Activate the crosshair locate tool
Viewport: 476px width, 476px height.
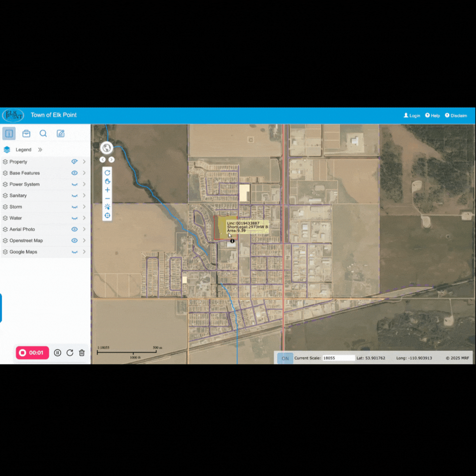107,216
